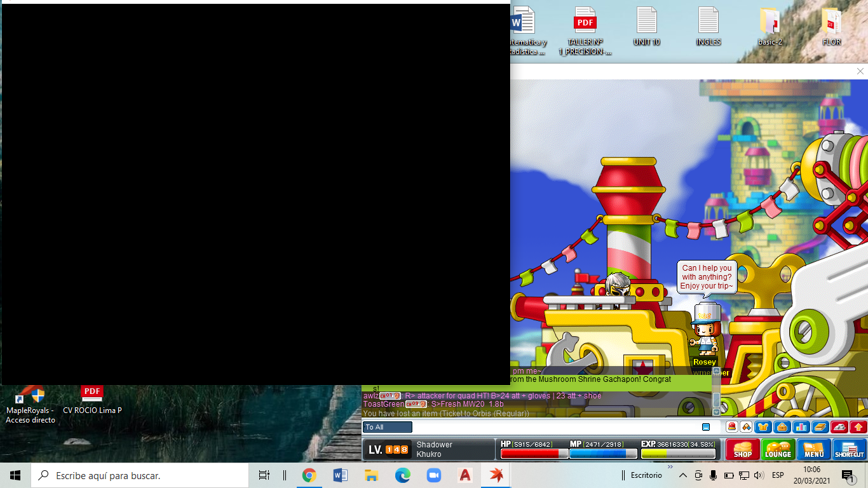Screen dimensions: 868x488
Task: Toggle the volume speaker in system tray
Action: (758, 475)
